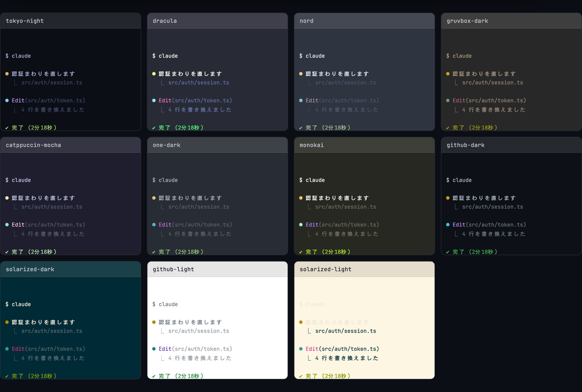Select the catppuccin-mocha theme title
This screenshot has height=392, width=582.
pyautogui.click(x=33, y=145)
